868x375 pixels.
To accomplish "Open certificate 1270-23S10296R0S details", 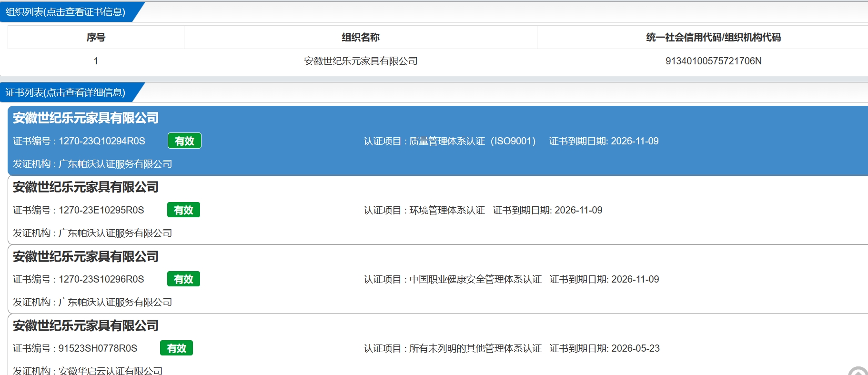I will tap(438, 279).
